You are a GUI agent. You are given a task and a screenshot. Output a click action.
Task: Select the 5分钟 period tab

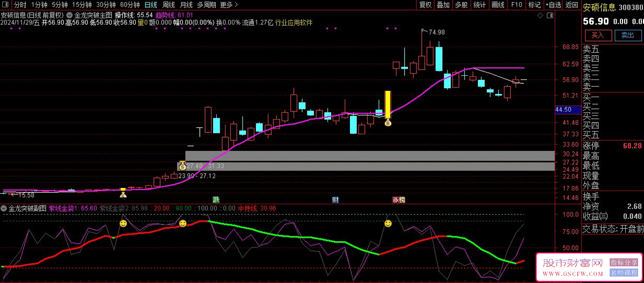coord(60,5)
